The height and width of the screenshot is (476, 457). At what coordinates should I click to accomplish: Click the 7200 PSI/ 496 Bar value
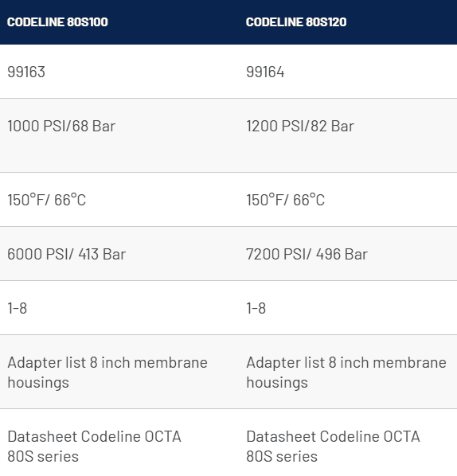[x=307, y=255]
